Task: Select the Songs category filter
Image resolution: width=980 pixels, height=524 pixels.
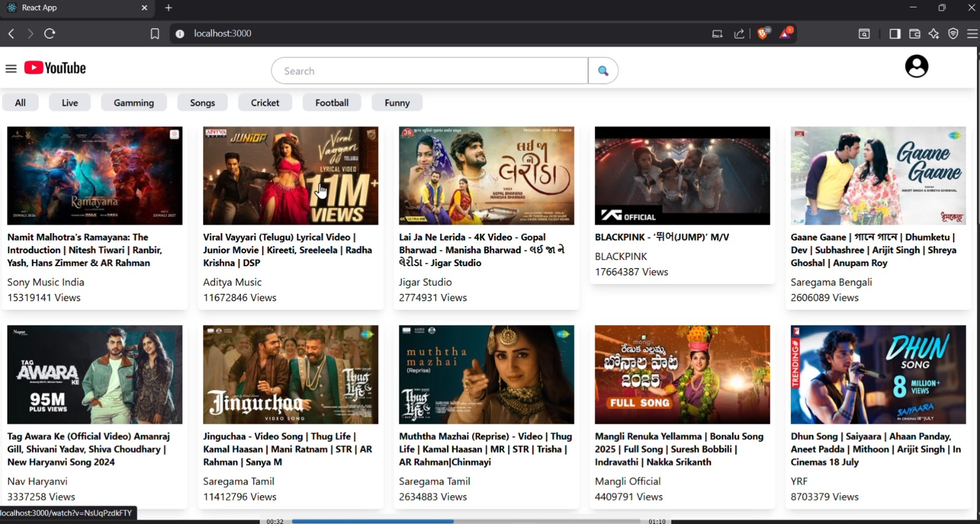Action: [202, 103]
